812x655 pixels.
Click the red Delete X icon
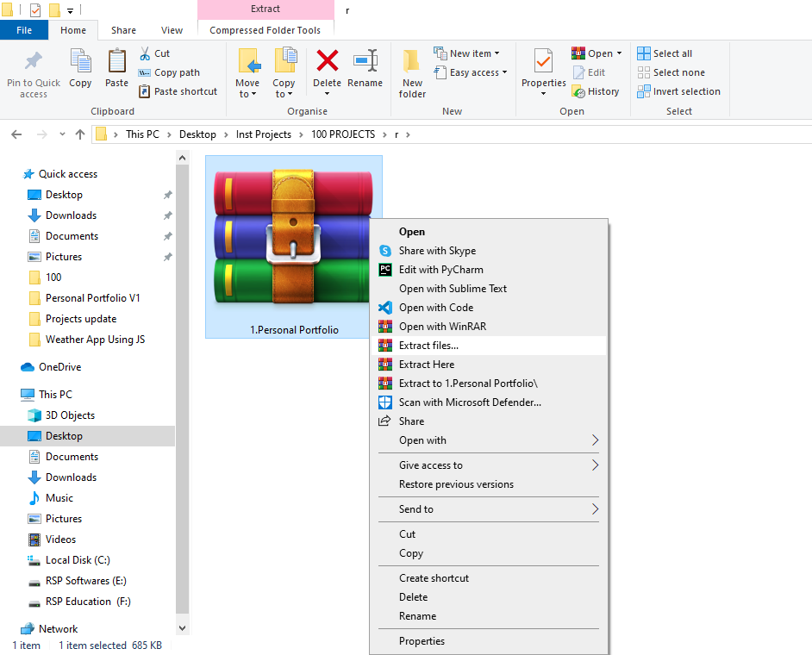(x=328, y=60)
